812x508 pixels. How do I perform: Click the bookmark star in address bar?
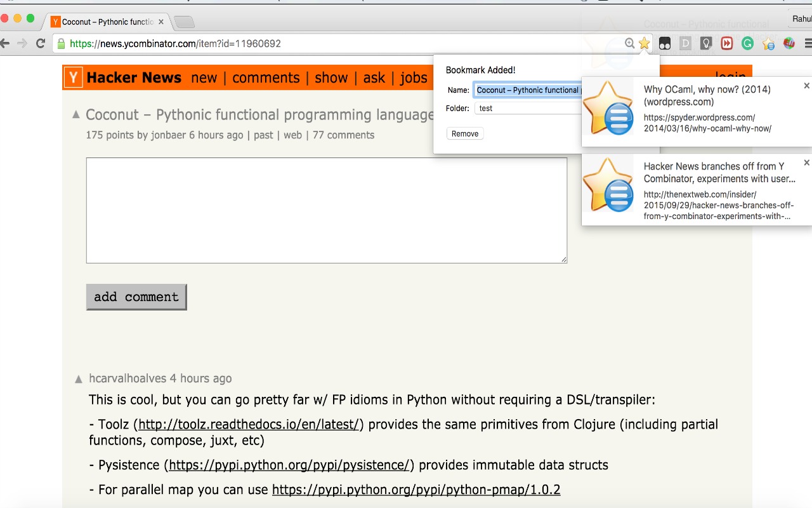pos(644,43)
